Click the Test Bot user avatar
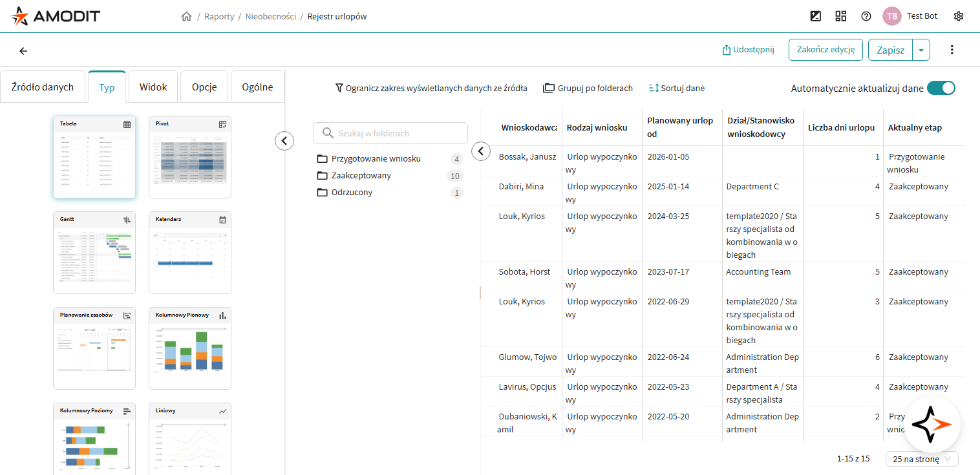This screenshot has width=980, height=475. (x=892, y=16)
